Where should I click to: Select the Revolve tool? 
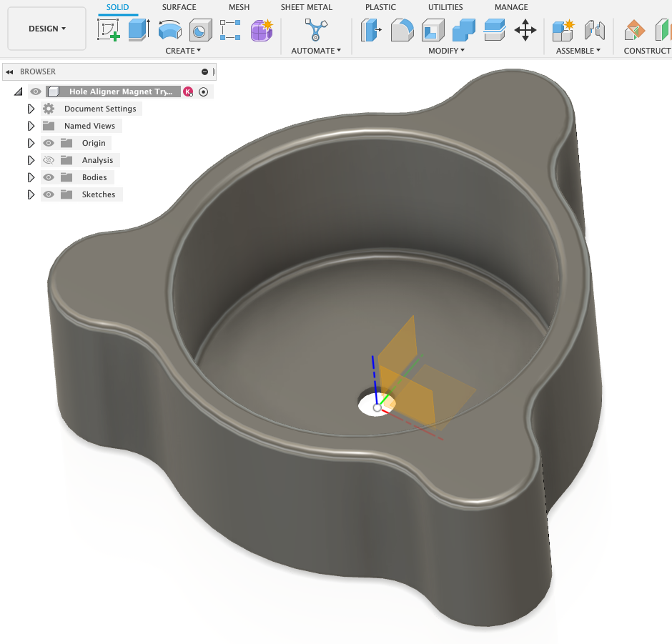coord(169,30)
